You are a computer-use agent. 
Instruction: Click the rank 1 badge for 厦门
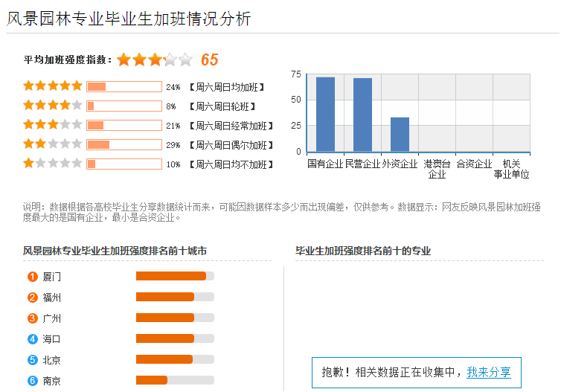(x=33, y=277)
